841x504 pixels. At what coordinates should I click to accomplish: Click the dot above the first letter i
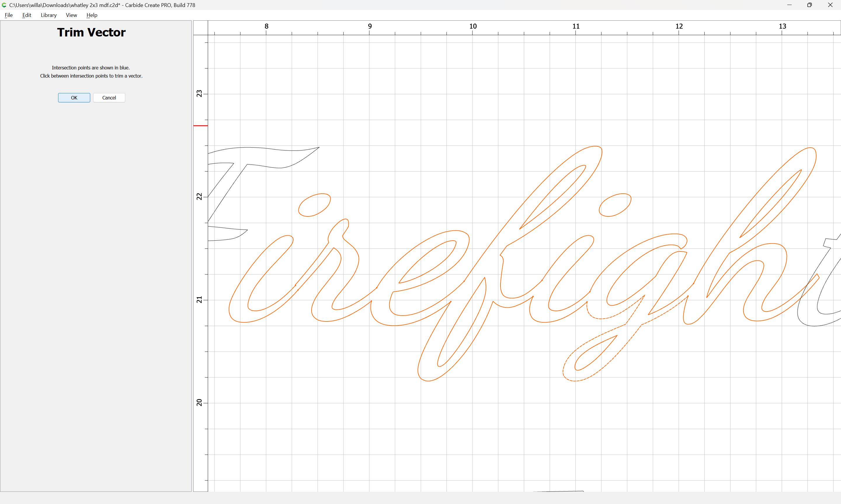[x=314, y=205]
